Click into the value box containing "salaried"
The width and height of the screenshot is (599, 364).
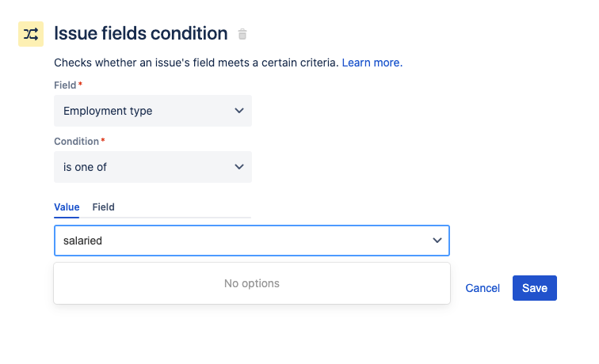252,241
